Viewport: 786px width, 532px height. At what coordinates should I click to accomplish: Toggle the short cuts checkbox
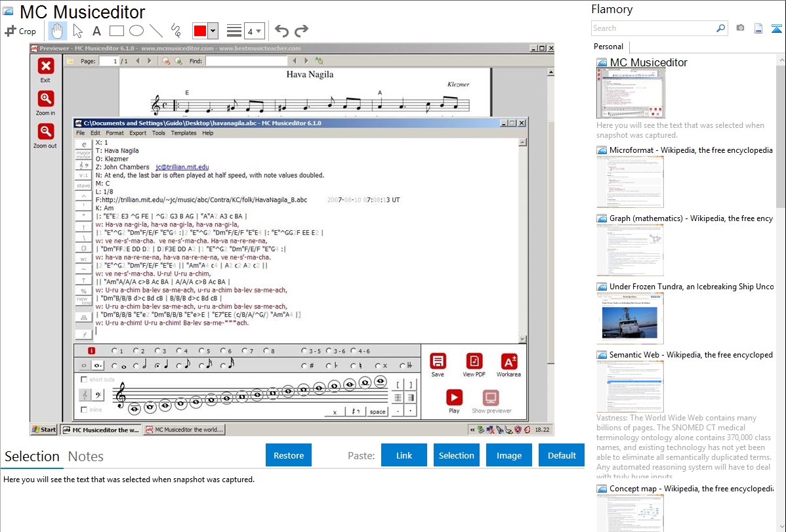(x=84, y=380)
